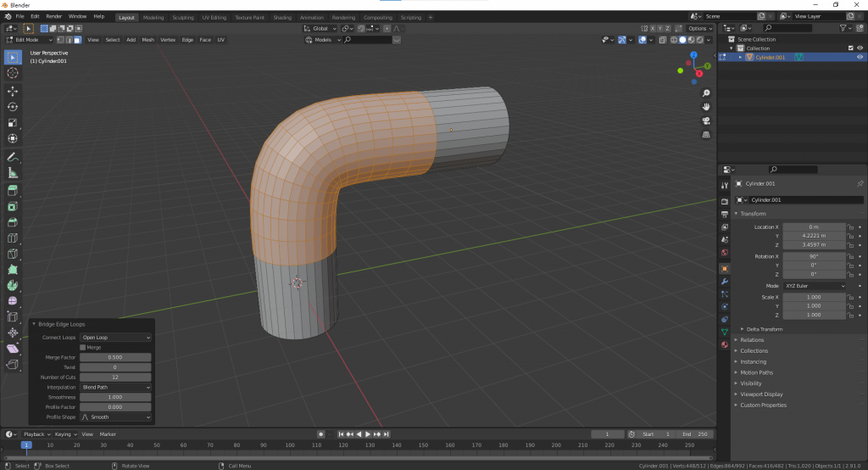Open the Edit Mode dropdown
Viewport: 868px width, 470px height.
[29, 40]
